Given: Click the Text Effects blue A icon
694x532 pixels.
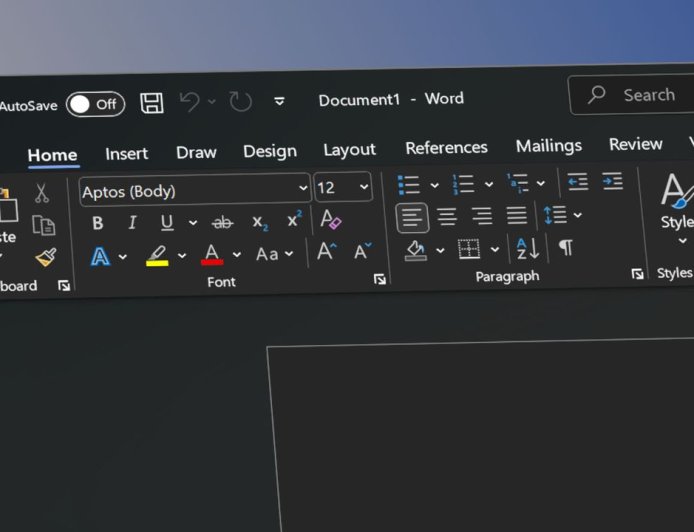Looking at the screenshot, I should pos(100,256).
